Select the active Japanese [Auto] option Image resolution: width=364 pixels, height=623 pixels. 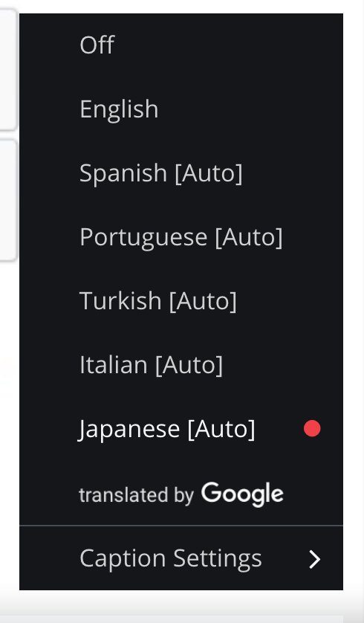181,429
